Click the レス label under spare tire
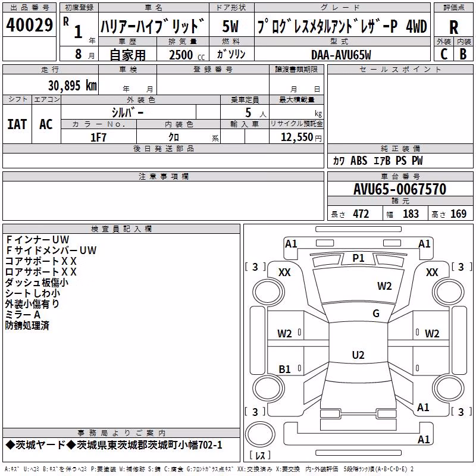This screenshot has height=476, width=476. coord(260,455)
